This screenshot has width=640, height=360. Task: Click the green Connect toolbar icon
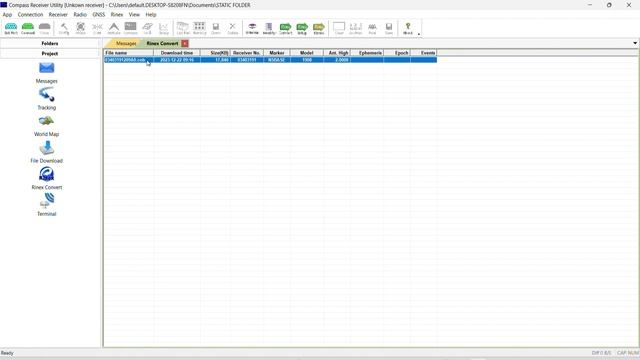coord(28,28)
